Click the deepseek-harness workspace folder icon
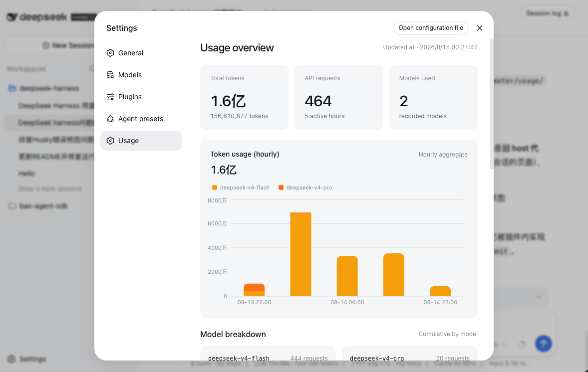 12,88
